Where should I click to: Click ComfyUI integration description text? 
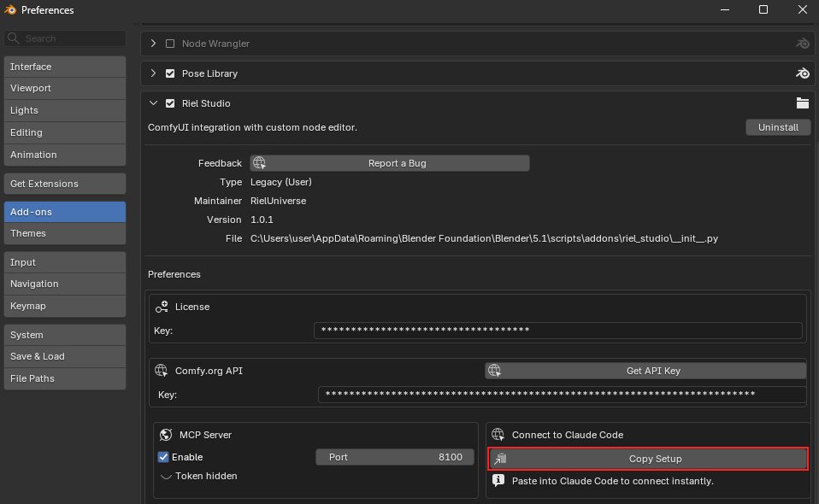click(x=252, y=127)
